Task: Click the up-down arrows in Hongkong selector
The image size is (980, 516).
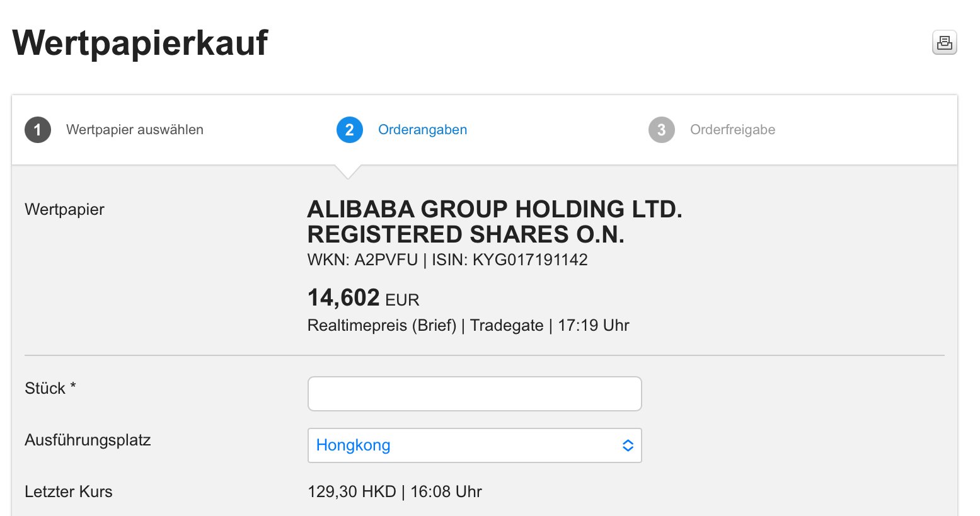Action: (x=628, y=445)
